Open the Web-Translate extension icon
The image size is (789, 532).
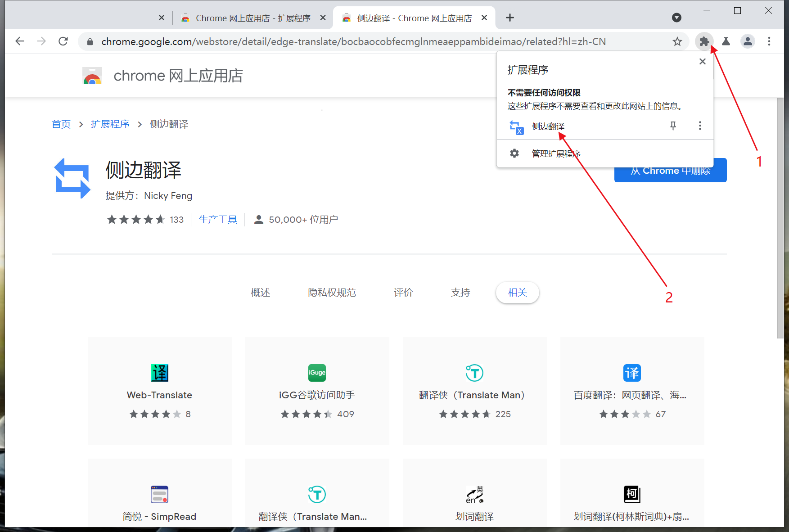click(159, 373)
